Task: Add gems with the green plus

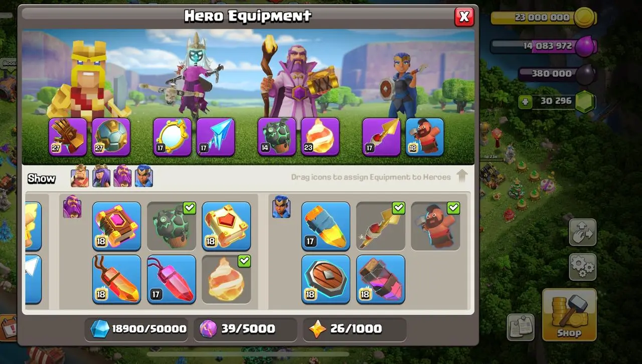Action: pyautogui.click(x=525, y=102)
